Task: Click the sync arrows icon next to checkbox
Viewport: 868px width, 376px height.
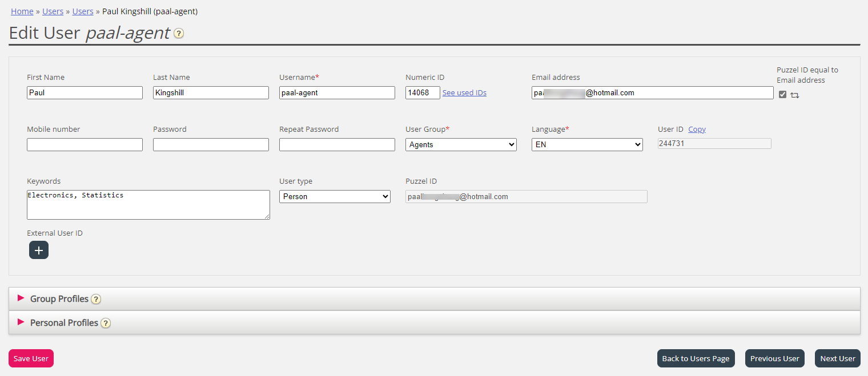Action: pyautogui.click(x=794, y=95)
